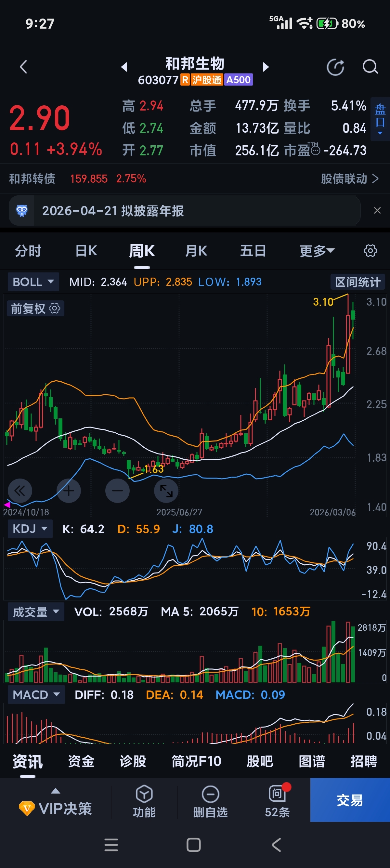
Task: Tap the Android home button
Action: pos(194,845)
